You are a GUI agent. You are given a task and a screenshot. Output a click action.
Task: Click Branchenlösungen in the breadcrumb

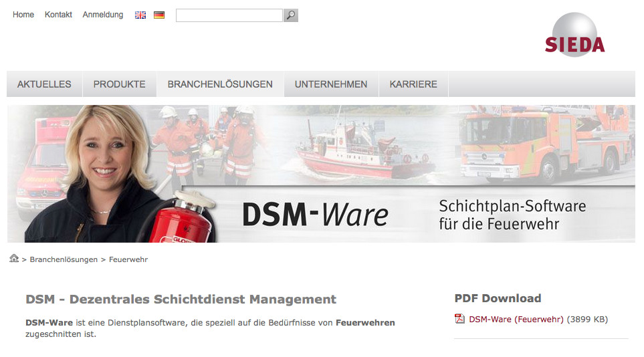click(x=64, y=259)
